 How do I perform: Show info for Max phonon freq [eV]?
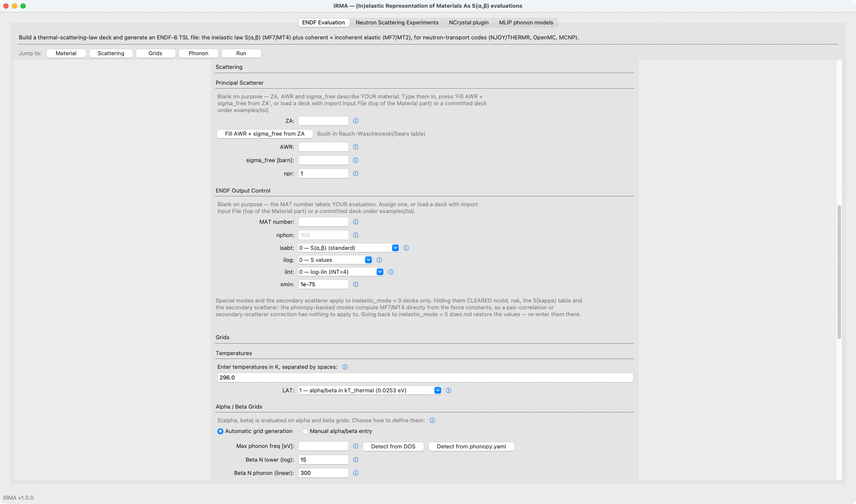[356, 446]
